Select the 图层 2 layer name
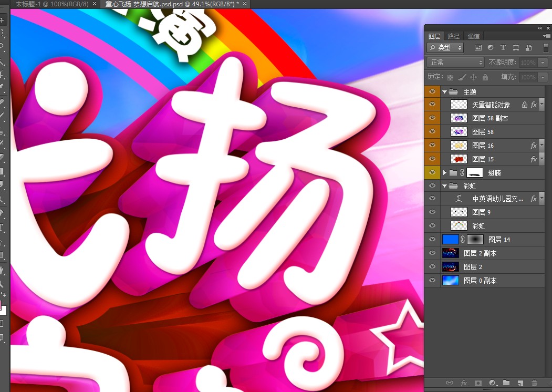The width and height of the screenshot is (552, 392). (473, 267)
